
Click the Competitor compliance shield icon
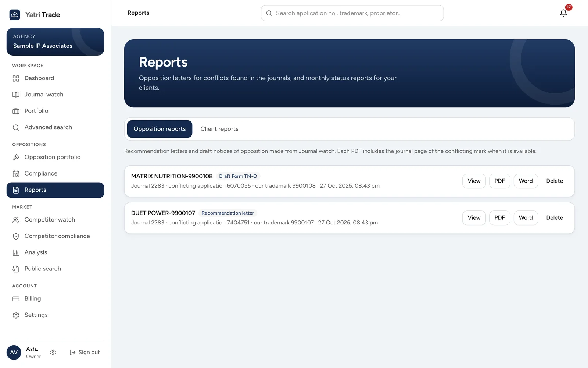tap(16, 236)
